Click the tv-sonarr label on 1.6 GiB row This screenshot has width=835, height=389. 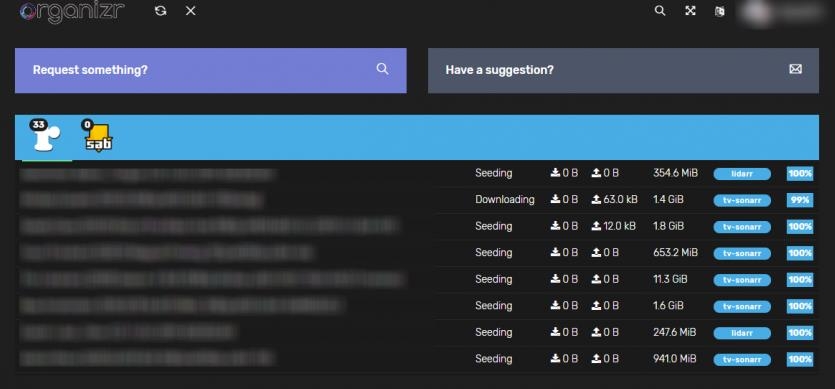click(742, 306)
